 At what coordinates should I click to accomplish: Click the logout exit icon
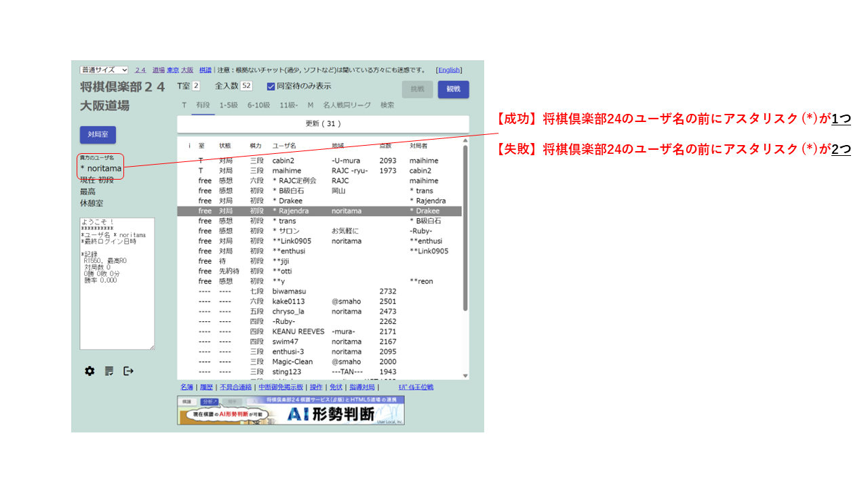[128, 371]
